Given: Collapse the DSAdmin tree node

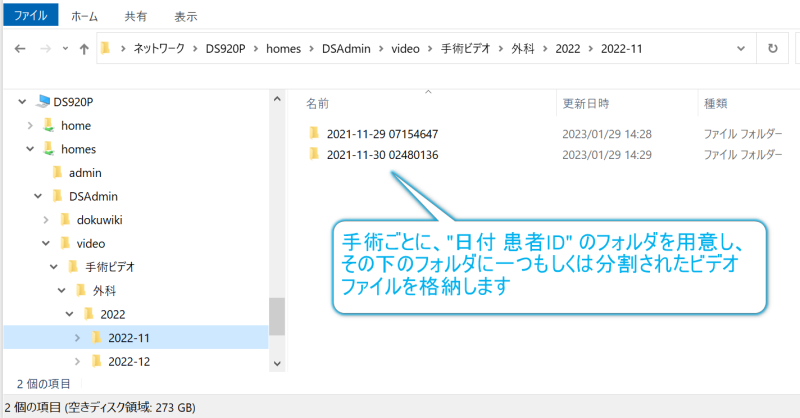Looking at the screenshot, I should pyautogui.click(x=38, y=196).
